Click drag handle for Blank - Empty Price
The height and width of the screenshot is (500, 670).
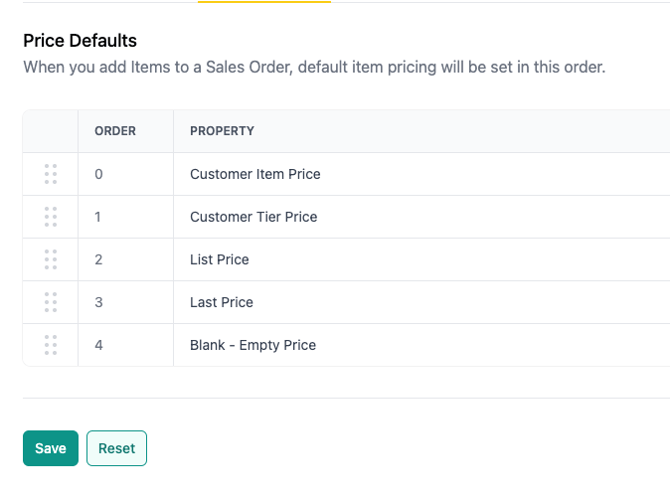tap(50, 345)
